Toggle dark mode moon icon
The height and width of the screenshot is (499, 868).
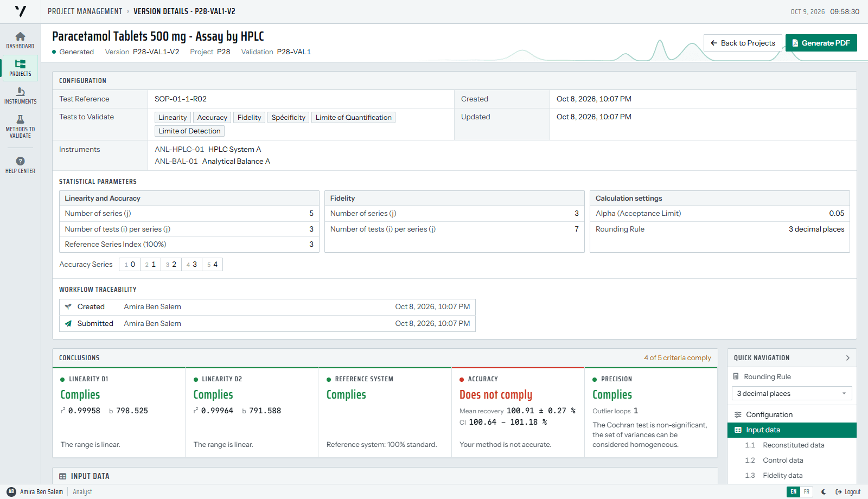point(824,492)
